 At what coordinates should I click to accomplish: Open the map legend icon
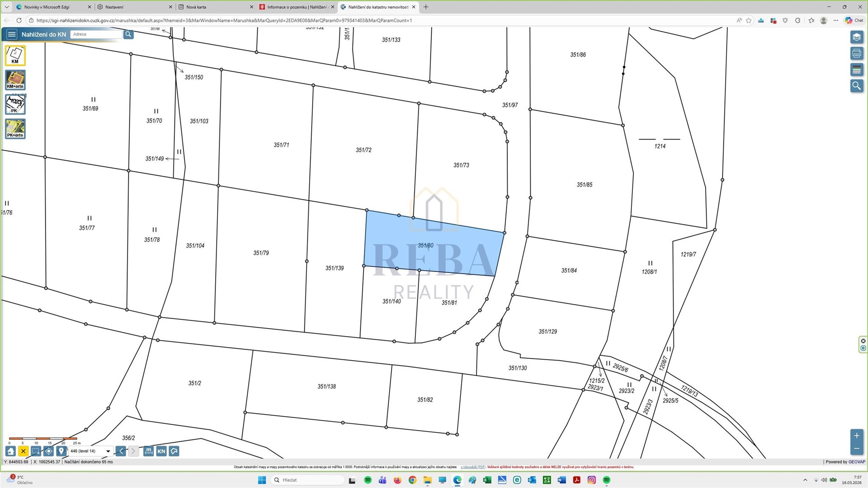tap(856, 70)
